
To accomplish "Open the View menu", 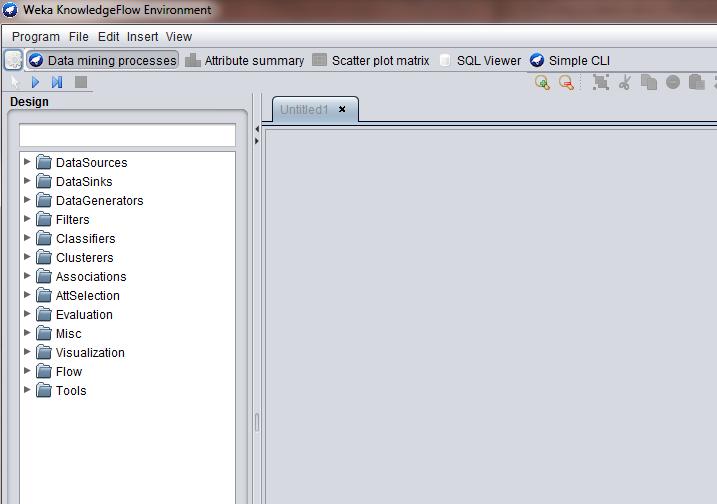I will coord(179,37).
